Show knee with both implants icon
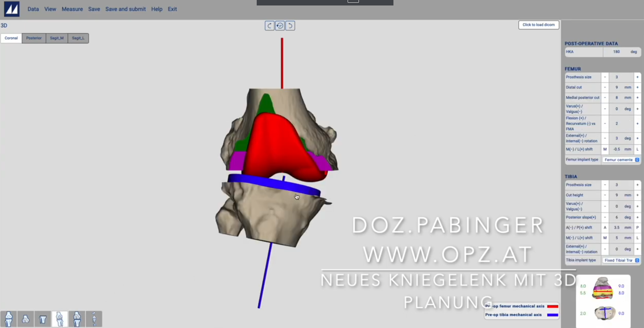The image size is (644, 328). pos(77,319)
